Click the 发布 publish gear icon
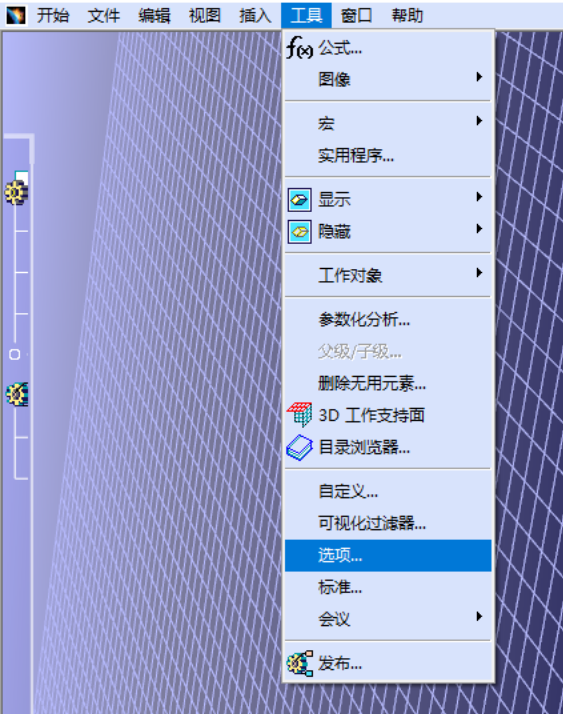The height and width of the screenshot is (714, 563). tap(300, 663)
